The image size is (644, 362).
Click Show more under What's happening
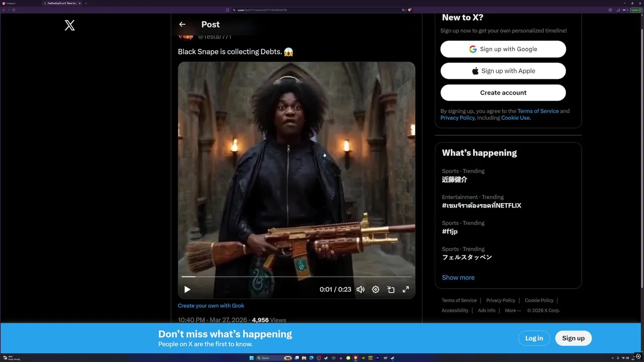[x=458, y=278]
